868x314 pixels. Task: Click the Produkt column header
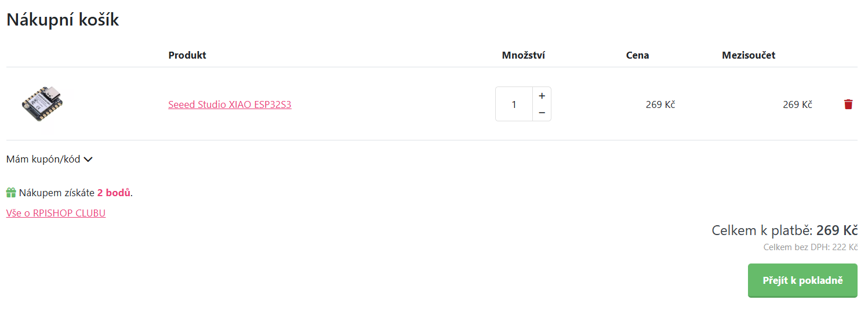(x=187, y=55)
